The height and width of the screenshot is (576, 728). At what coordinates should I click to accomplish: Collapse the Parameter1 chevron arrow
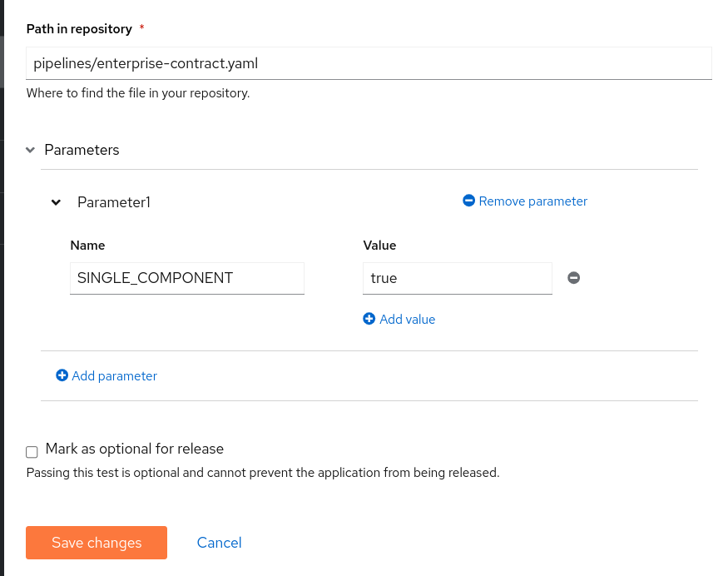pyautogui.click(x=56, y=202)
